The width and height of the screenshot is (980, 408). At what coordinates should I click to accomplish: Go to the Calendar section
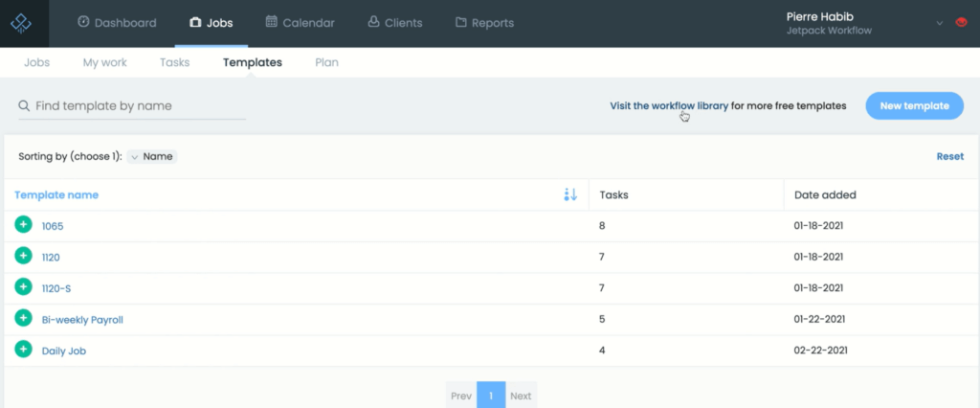coord(300,23)
